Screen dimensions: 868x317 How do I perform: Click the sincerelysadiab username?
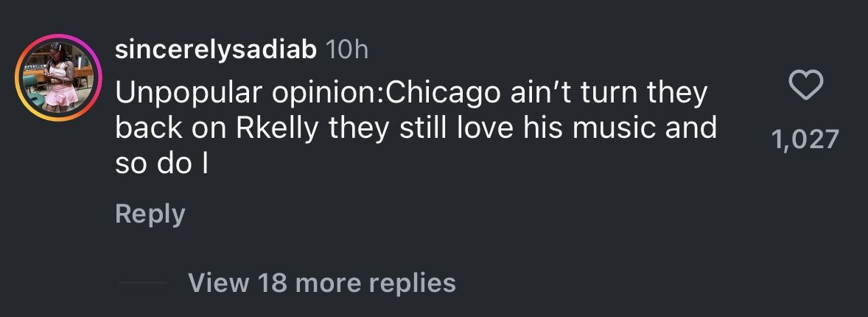pos(217,50)
